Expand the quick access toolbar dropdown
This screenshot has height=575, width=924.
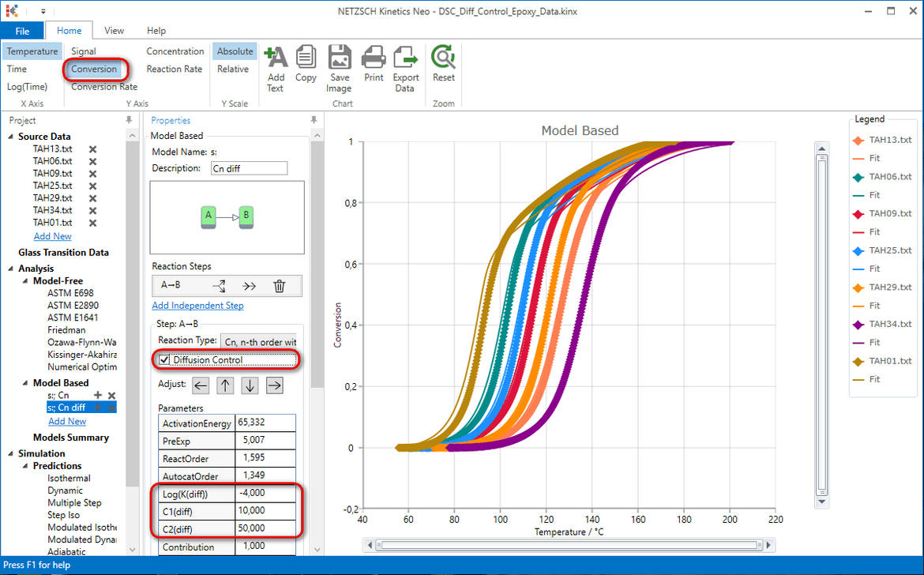(x=43, y=11)
